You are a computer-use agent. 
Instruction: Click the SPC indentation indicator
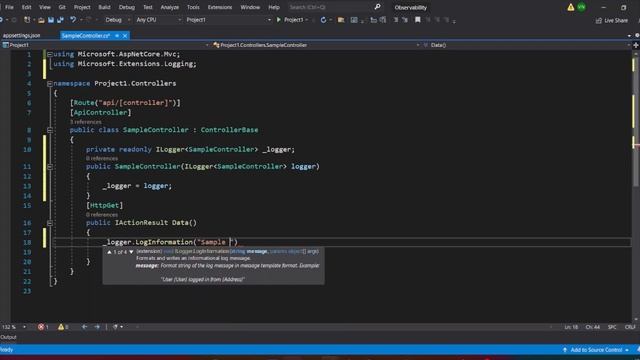click(612, 327)
